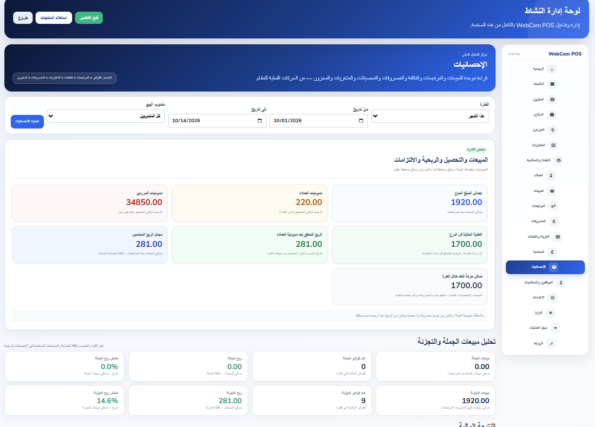Click the WebCom POS sidebar logo

coord(565,54)
